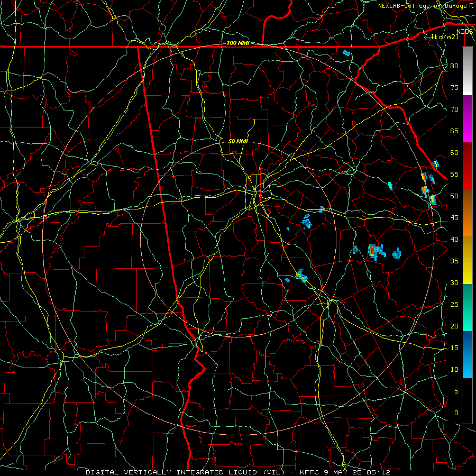The height and width of the screenshot is (476, 476).
Task: Click the "60" value on the VIL scale
Action: click(454, 153)
